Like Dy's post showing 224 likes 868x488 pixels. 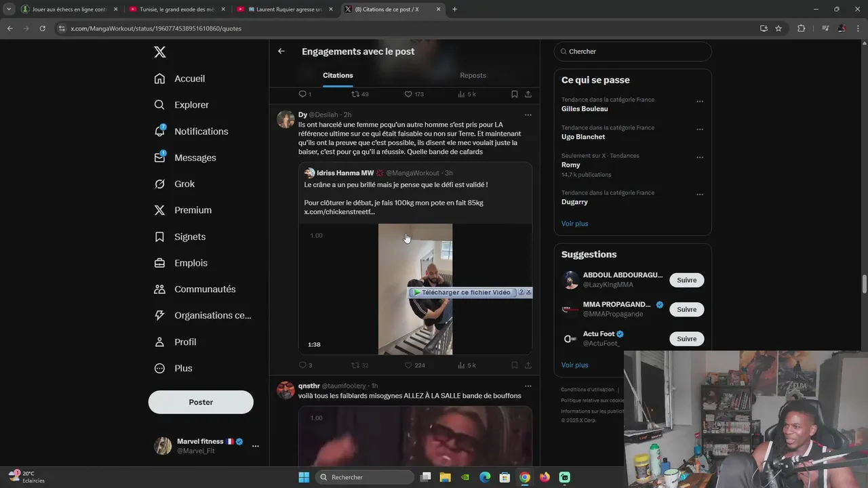tap(414, 365)
